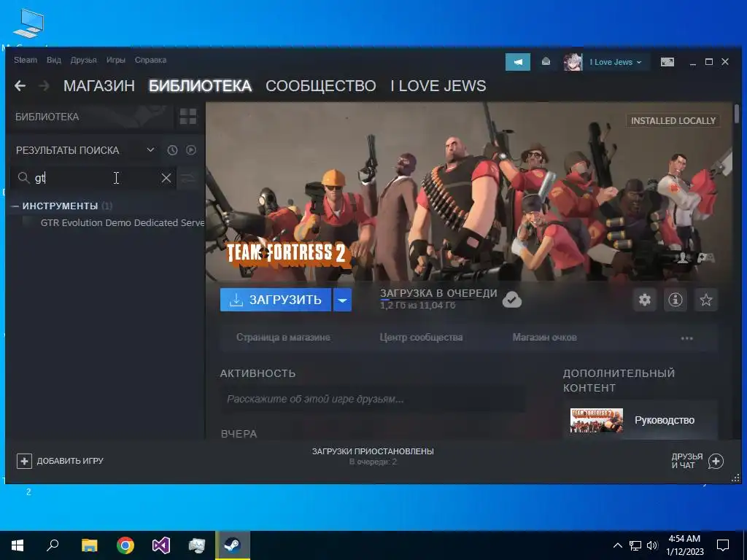Open Друзья и чат panel
The image size is (747, 560).
click(x=687, y=461)
